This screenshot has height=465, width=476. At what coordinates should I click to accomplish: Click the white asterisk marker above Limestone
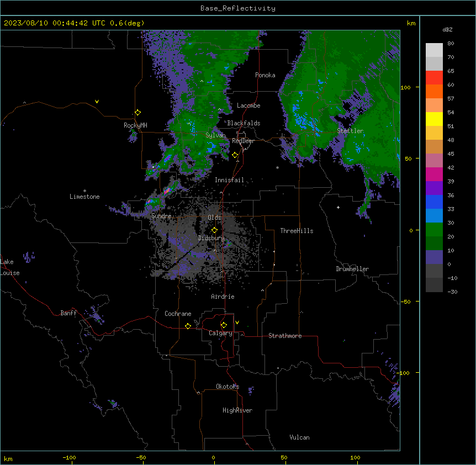[x=84, y=191]
